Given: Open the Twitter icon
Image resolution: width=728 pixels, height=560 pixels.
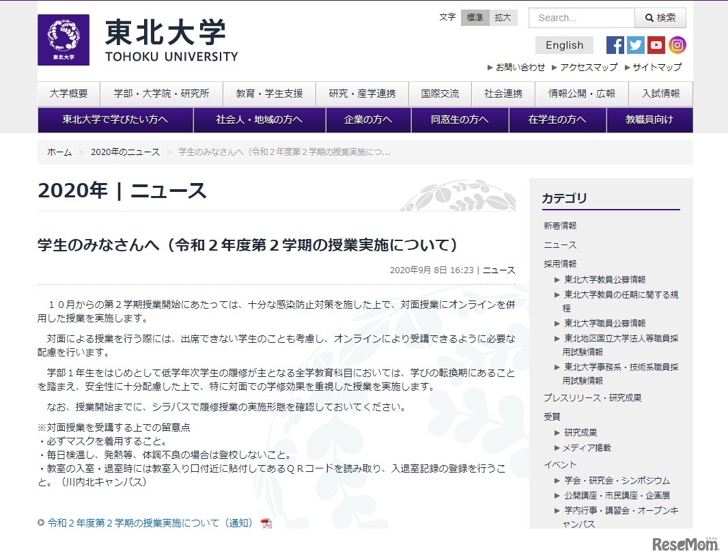Looking at the screenshot, I should (x=635, y=44).
